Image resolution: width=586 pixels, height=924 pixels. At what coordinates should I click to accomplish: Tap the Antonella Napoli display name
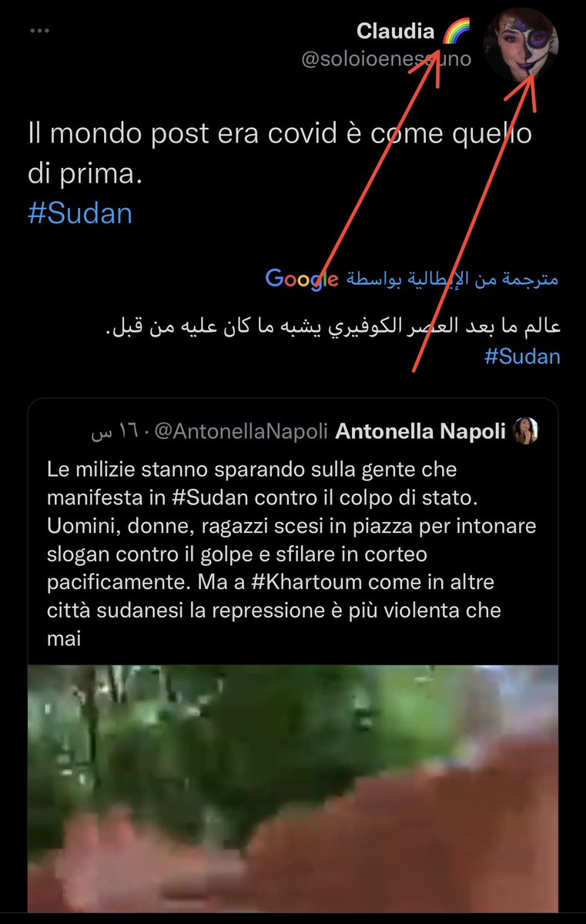(x=420, y=433)
